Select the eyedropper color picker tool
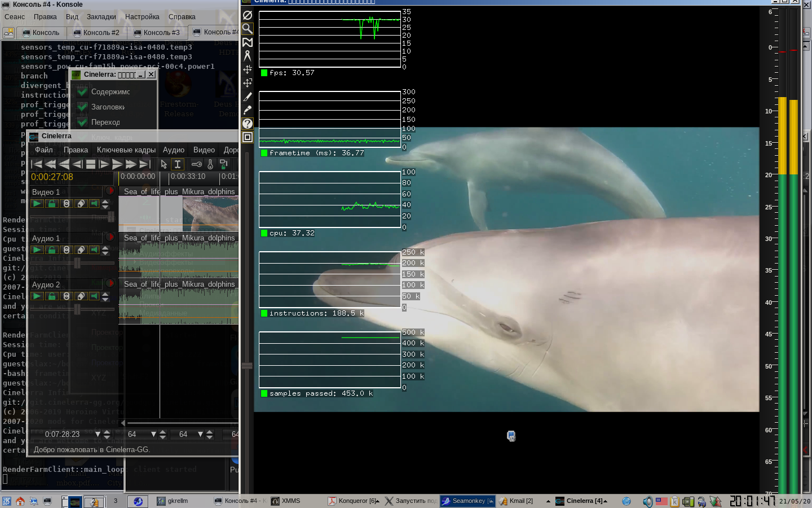The image size is (812, 508). click(x=248, y=110)
